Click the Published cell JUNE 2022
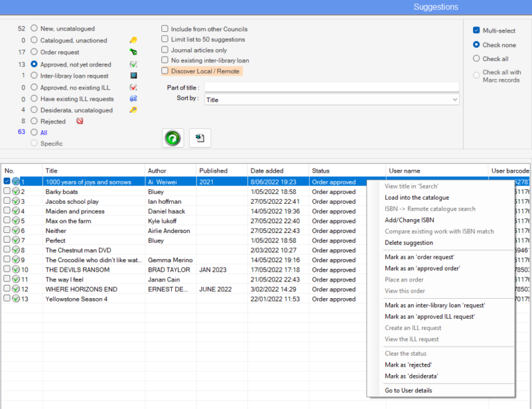 (215, 289)
